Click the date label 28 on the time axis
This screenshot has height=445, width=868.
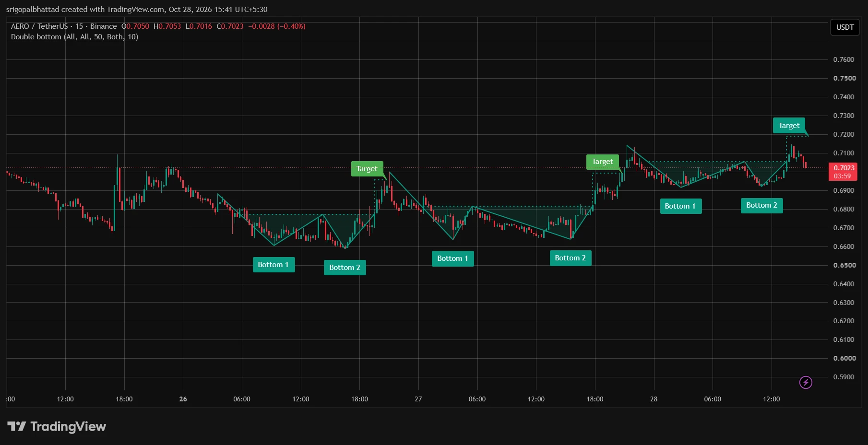click(654, 399)
